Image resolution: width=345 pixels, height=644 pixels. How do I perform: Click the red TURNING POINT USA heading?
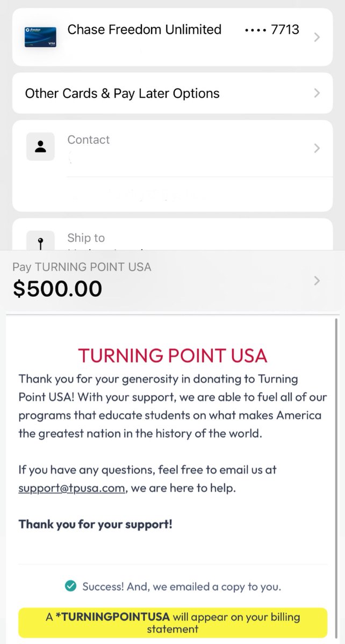(x=172, y=355)
